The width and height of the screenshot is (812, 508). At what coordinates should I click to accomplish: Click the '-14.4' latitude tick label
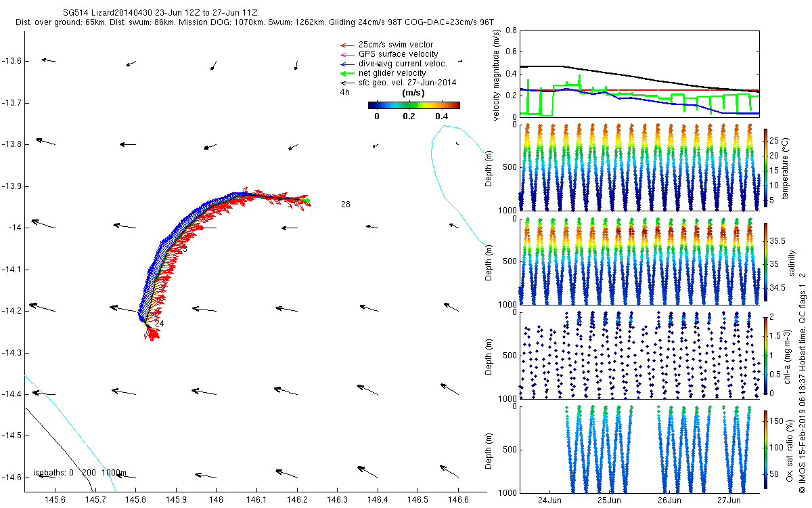(x=12, y=394)
